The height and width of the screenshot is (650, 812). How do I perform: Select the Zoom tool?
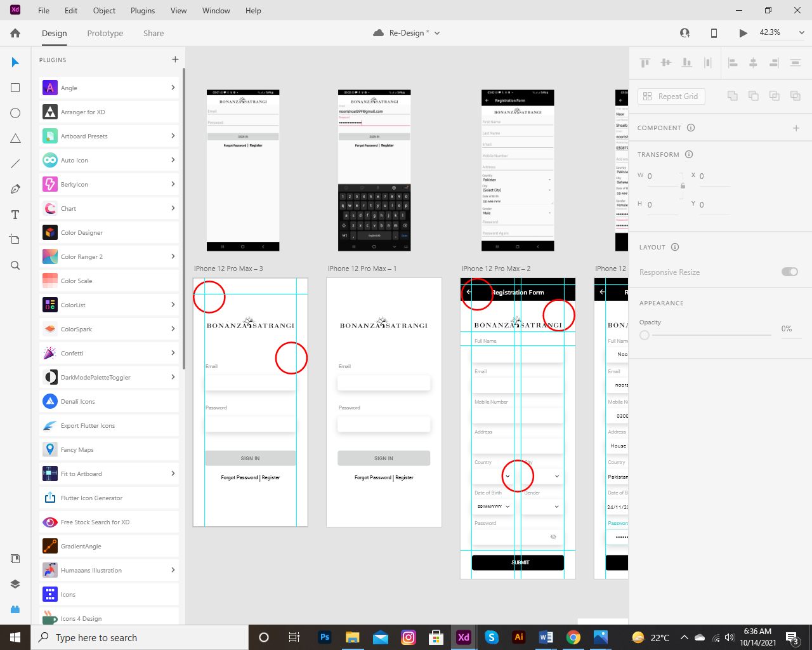15,265
